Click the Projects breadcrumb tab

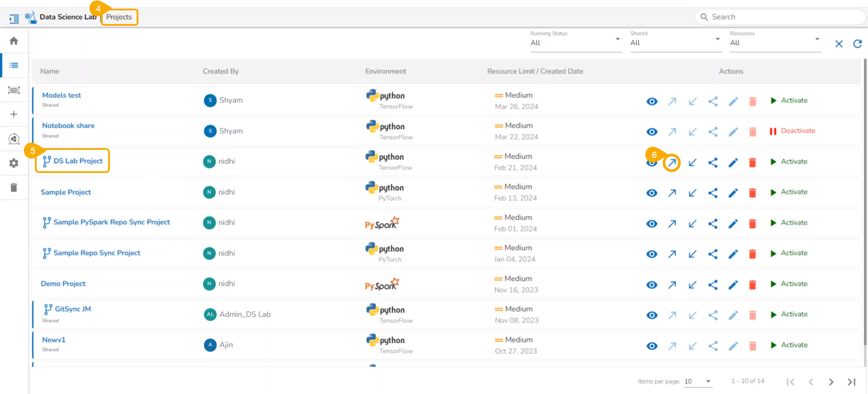point(119,17)
